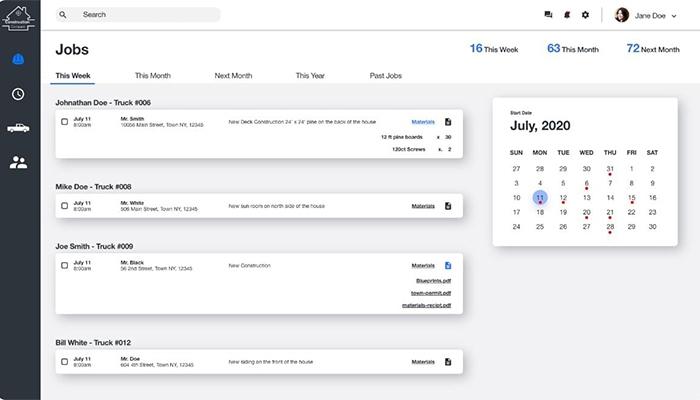Select date 20 in the calendar
This screenshot has width=700, height=400.
point(587,212)
